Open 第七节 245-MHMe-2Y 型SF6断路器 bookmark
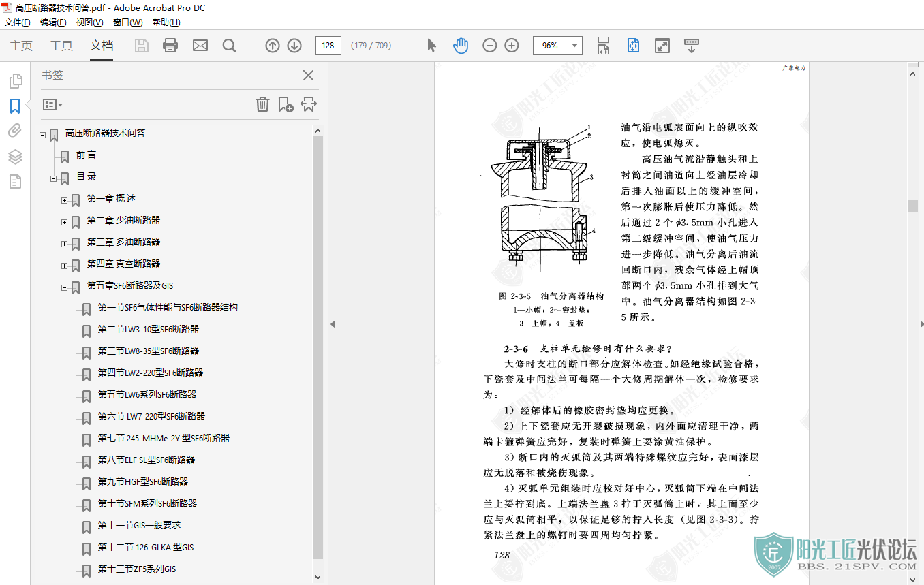 click(x=164, y=438)
